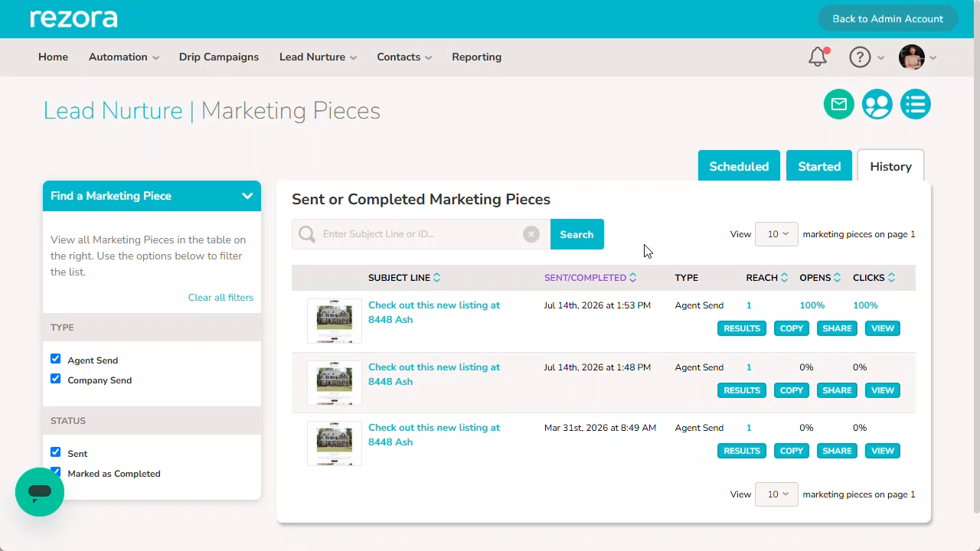Click the rezora logo
The image size is (980, 551).
(x=73, y=18)
